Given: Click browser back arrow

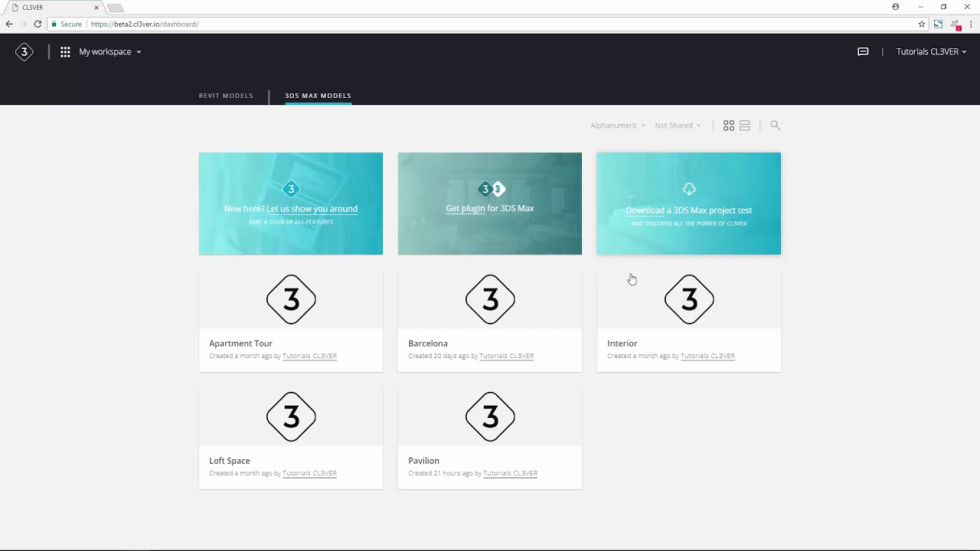Looking at the screenshot, I should tap(9, 24).
